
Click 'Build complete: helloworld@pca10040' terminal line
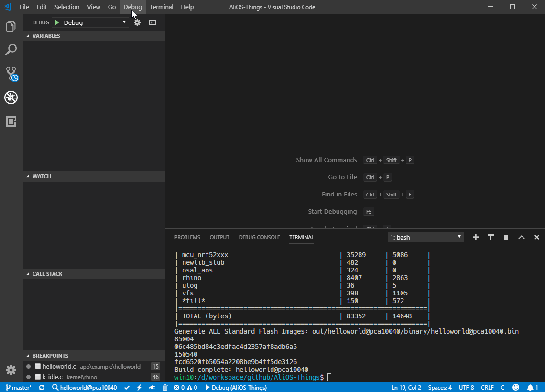click(x=241, y=370)
